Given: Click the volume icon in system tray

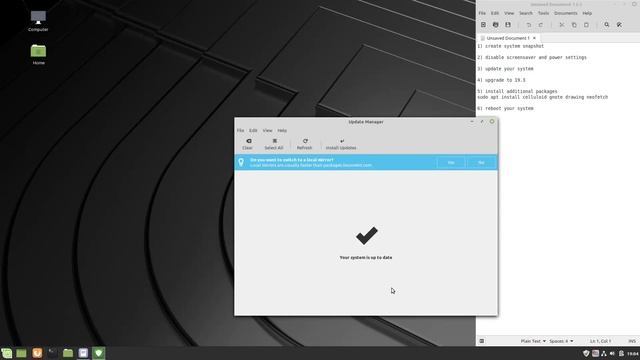Looking at the screenshot, I should 612,353.
